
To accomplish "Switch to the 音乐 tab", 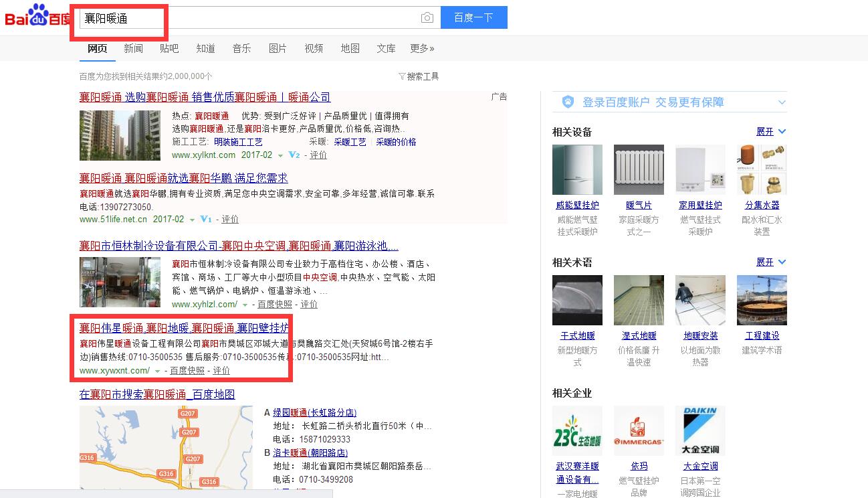I will click(x=241, y=48).
